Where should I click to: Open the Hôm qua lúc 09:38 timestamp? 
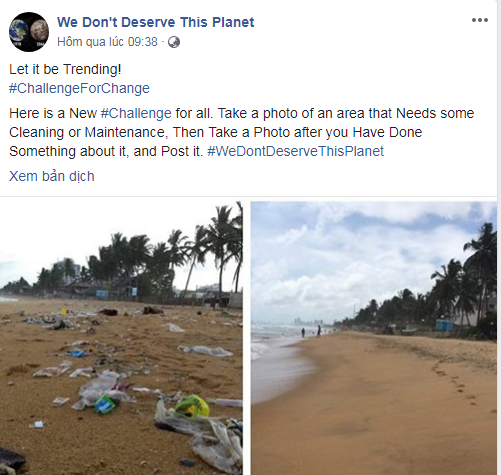pyautogui.click(x=107, y=42)
